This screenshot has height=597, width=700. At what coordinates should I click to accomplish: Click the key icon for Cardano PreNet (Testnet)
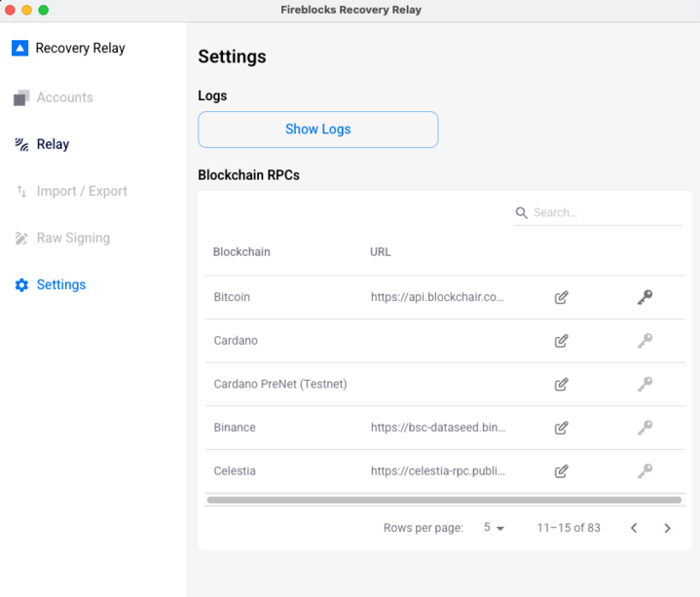pyautogui.click(x=645, y=384)
